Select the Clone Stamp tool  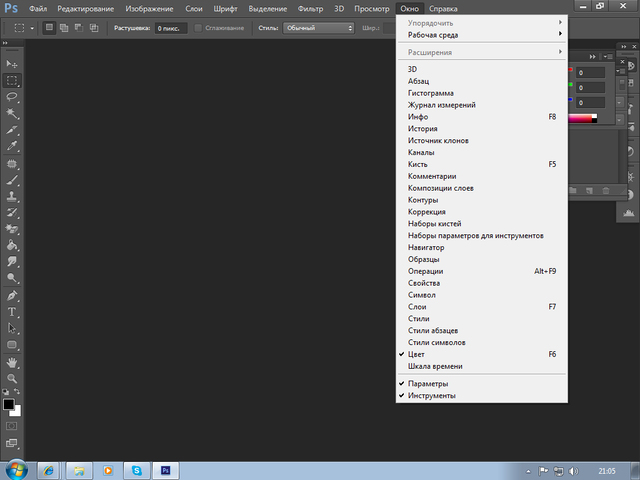[x=12, y=196]
